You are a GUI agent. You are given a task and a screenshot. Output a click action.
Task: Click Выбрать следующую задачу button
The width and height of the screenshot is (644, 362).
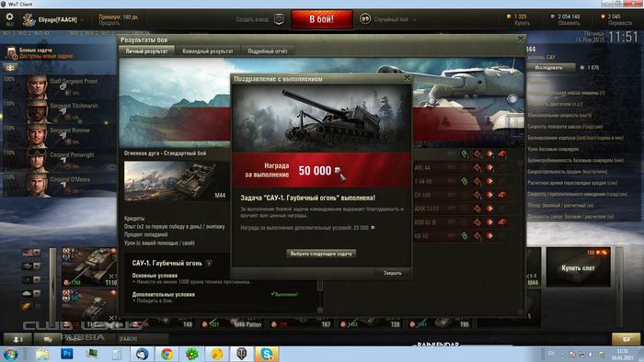point(321,254)
